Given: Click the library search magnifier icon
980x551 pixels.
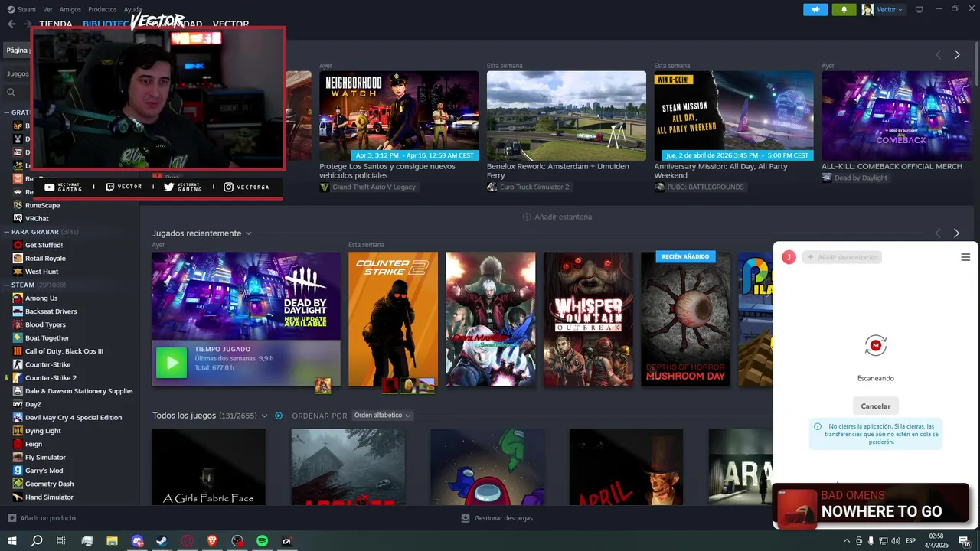Looking at the screenshot, I should [x=11, y=93].
